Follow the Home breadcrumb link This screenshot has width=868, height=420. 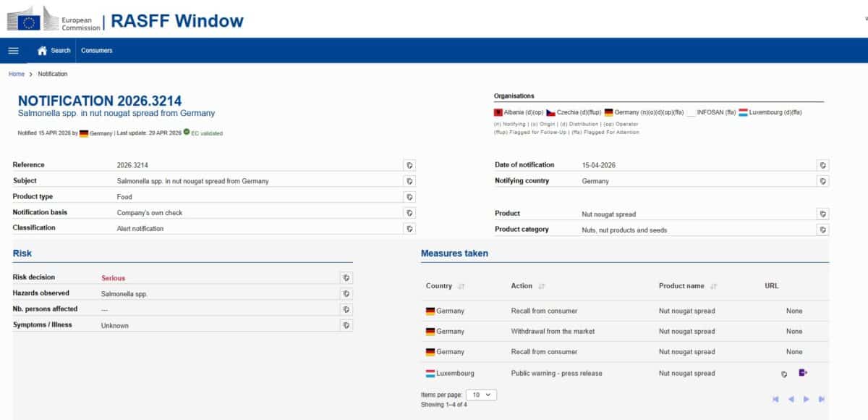[16, 74]
